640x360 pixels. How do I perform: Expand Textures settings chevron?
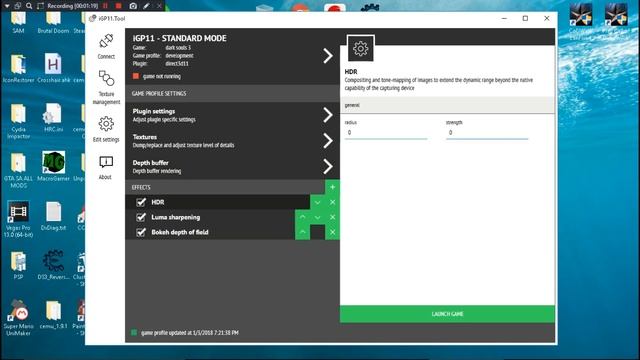tap(328, 141)
